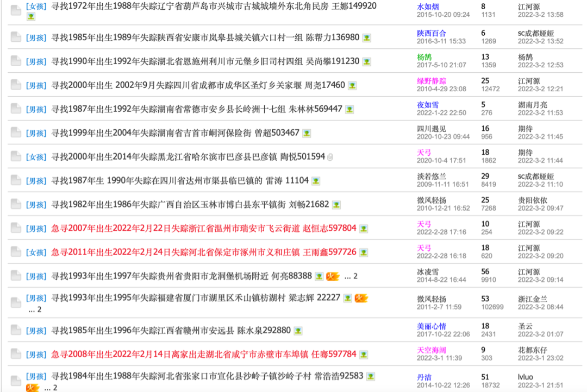Click the hot-thread flame icon after 梁志辉 22227
The width and height of the screenshot is (587, 392).
point(361,298)
